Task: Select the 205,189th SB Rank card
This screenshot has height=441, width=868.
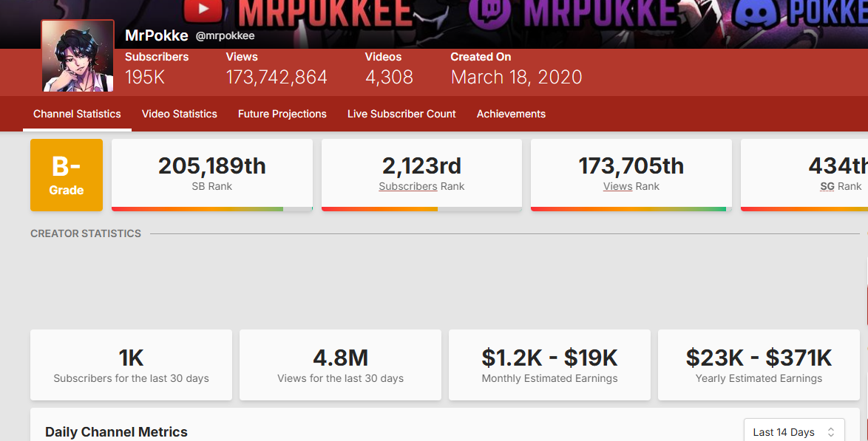Action: pos(212,175)
